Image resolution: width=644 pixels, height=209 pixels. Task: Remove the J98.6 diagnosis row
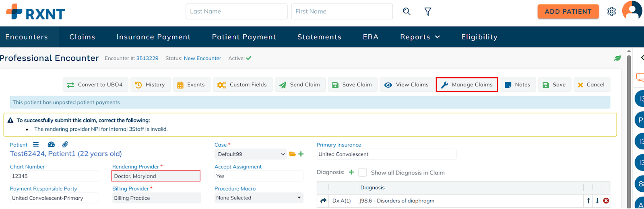(x=606, y=201)
